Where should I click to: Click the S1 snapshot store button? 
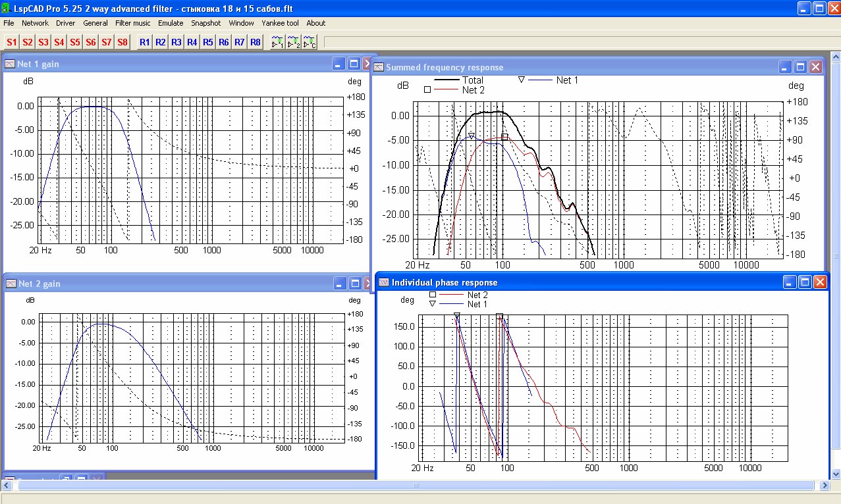12,42
